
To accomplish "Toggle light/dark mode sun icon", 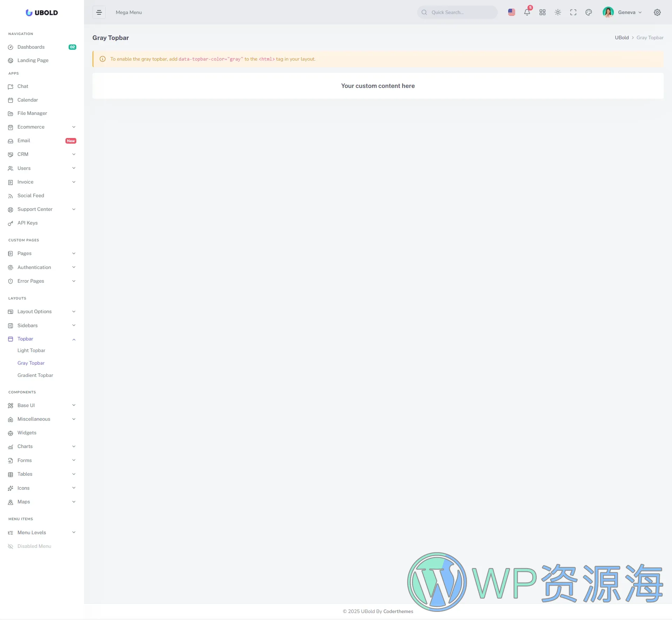I will pos(558,12).
